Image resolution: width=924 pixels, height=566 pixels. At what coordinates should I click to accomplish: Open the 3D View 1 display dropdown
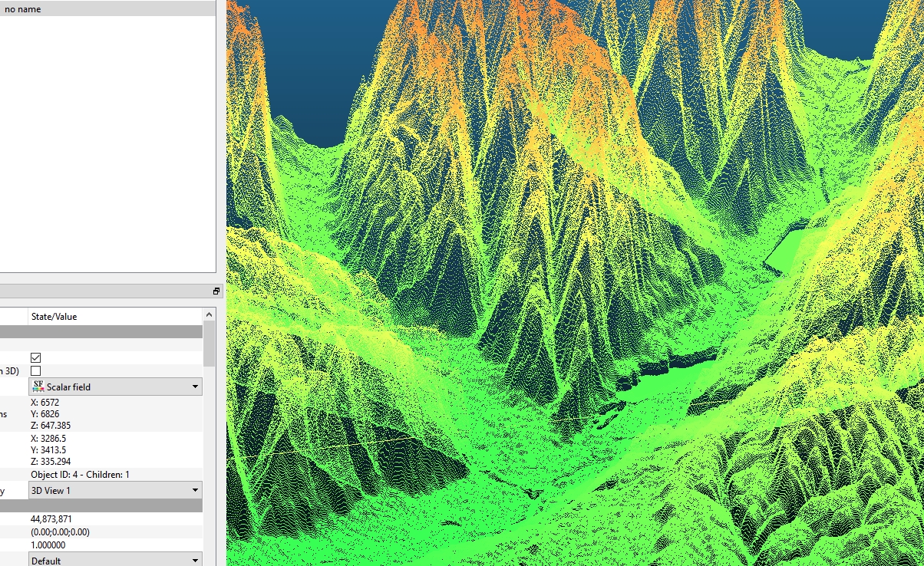click(115, 490)
